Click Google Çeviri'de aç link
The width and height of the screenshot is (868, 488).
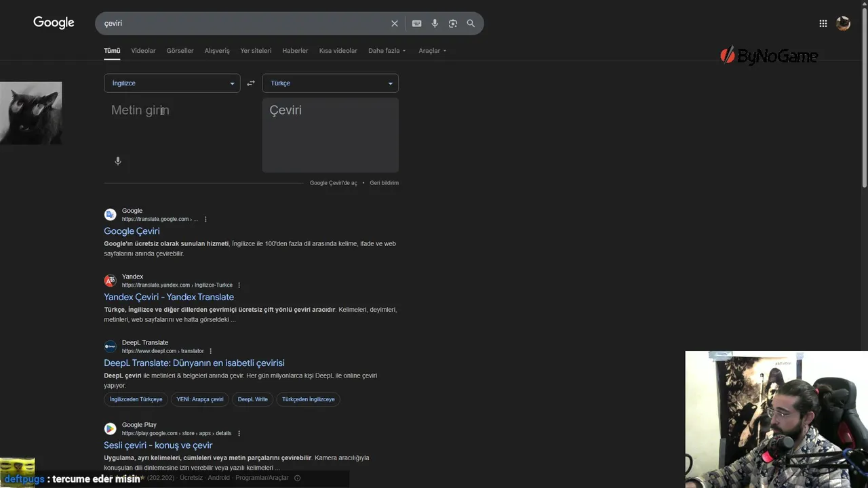pos(333,183)
